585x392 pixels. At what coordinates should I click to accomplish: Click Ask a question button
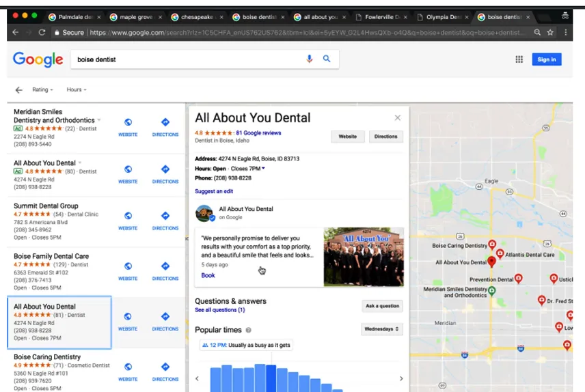click(x=382, y=306)
